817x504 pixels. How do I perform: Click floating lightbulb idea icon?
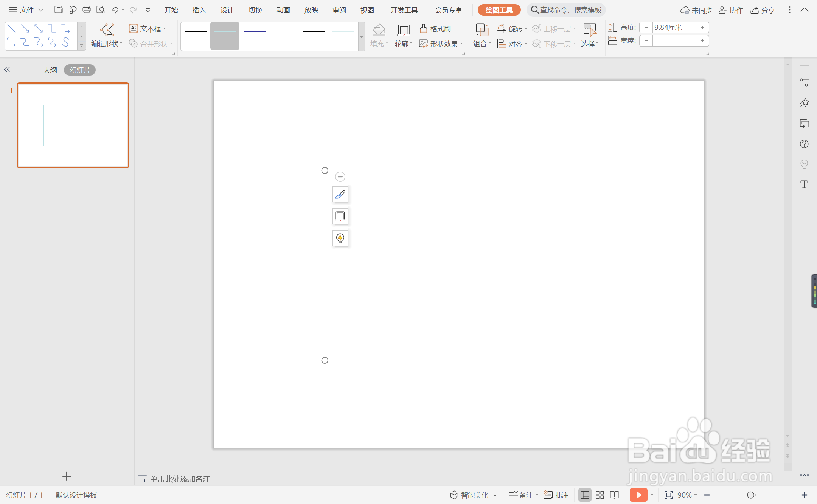click(340, 238)
